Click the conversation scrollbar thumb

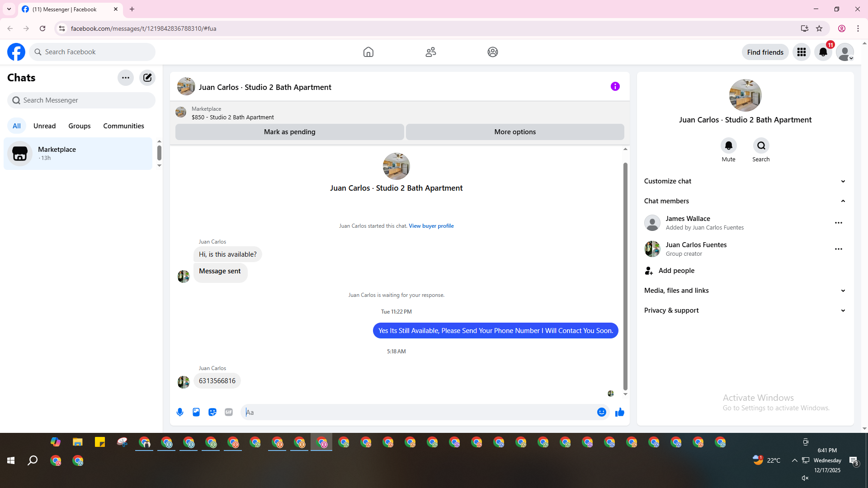point(625,276)
